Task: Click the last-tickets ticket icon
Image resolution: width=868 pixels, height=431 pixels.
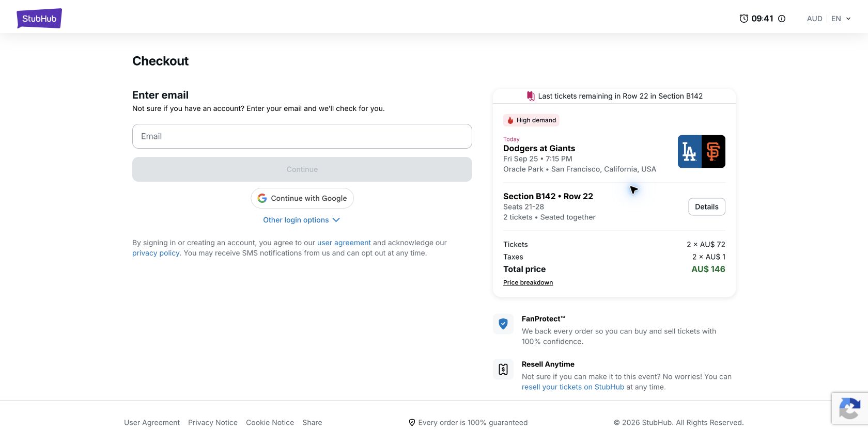Action: (531, 96)
